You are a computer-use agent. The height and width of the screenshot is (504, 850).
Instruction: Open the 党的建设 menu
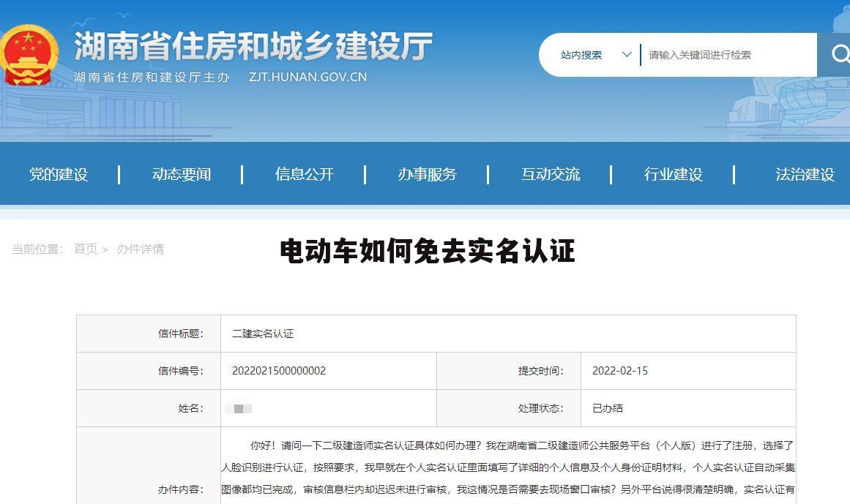(x=59, y=174)
